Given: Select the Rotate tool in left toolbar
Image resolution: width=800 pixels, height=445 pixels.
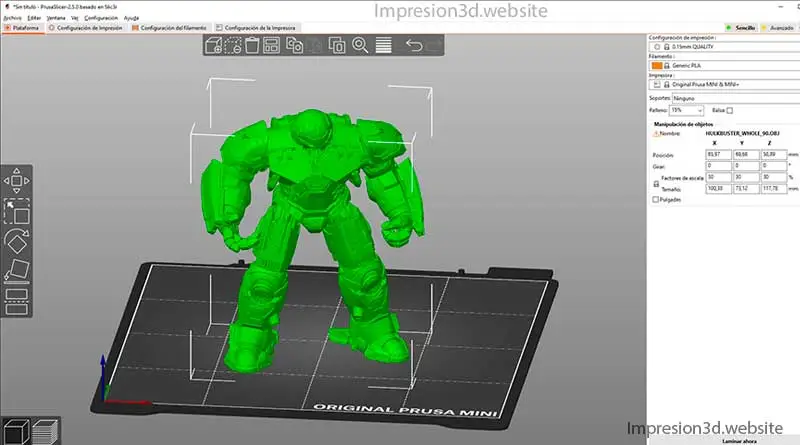Looking at the screenshot, I should coord(16,241).
